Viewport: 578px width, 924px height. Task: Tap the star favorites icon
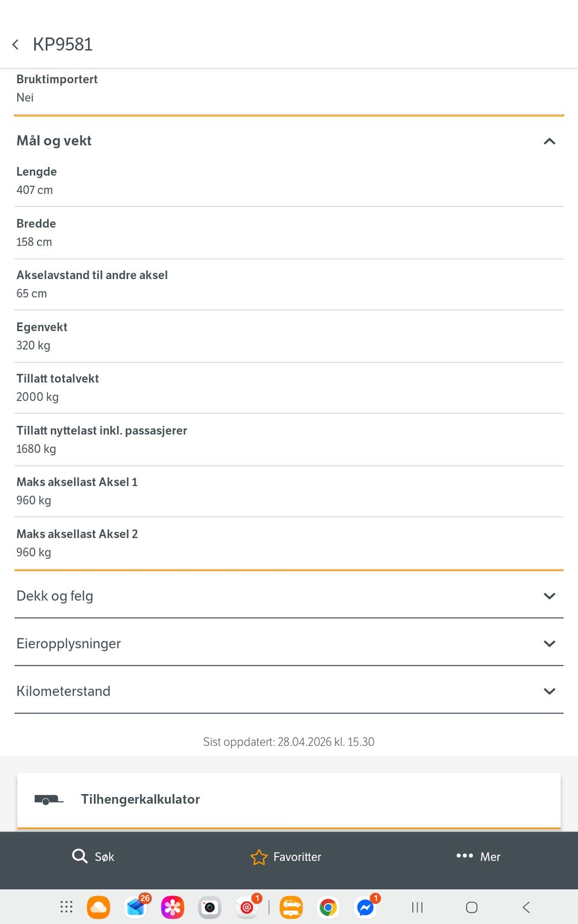point(259,857)
